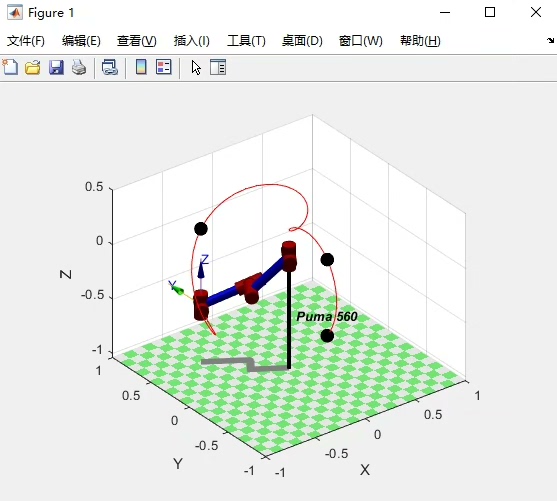Viewport: 557px width, 501px height.
Task: Insert a colorbar from the toolbar
Action: pos(141,67)
